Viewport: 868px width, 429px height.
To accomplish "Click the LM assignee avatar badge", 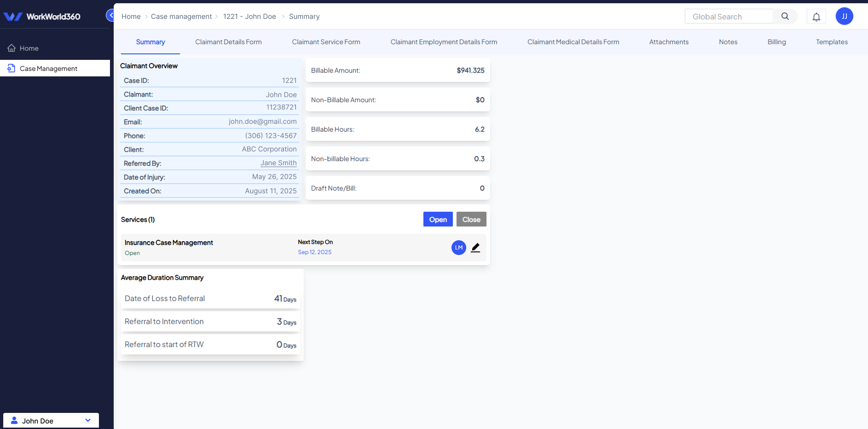I will pos(458,248).
